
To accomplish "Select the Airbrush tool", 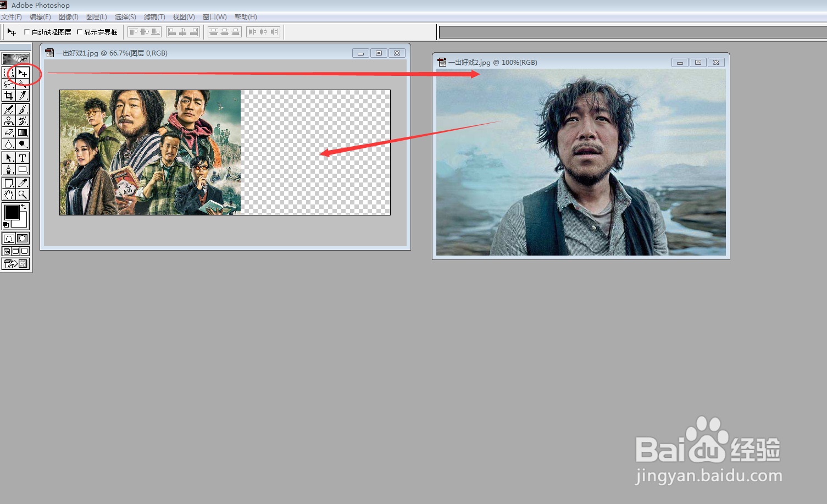I will coord(9,109).
